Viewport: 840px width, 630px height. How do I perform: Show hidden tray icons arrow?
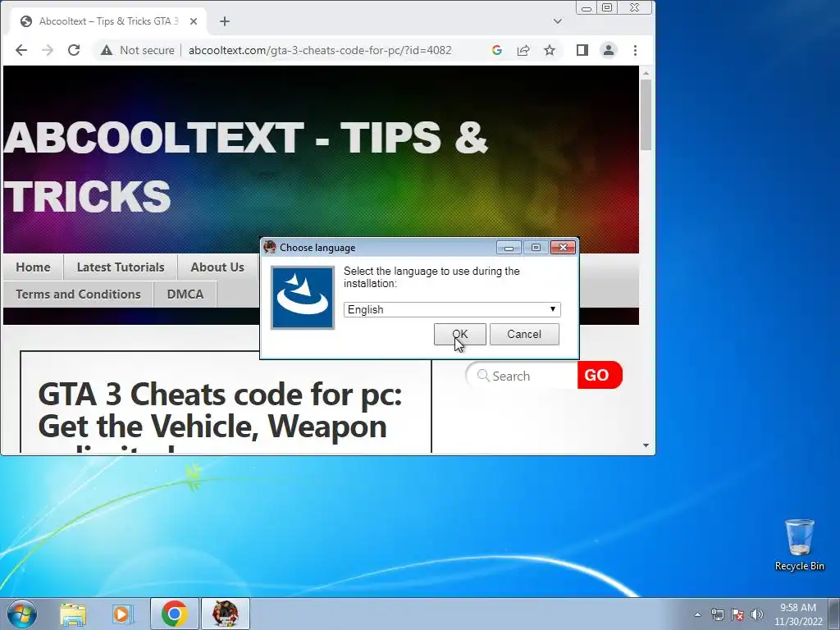[x=697, y=614]
